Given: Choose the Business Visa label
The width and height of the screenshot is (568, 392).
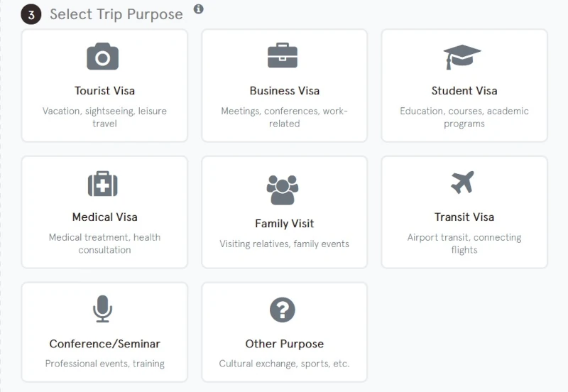Looking at the screenshot, I should pyautogui.click(x=284, y=91).
